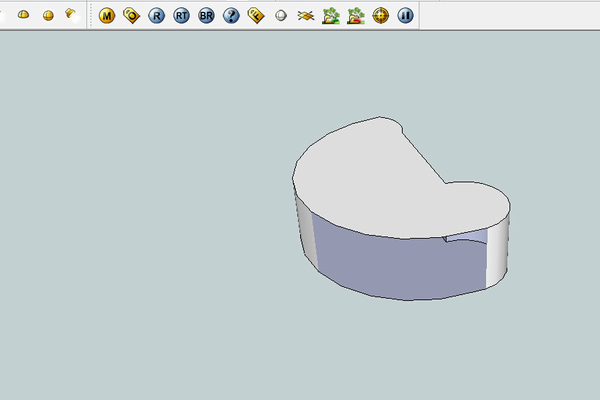The image size is (600, 400).
Task: Click the yellow M button icon
Action: (x=107, y=16)
